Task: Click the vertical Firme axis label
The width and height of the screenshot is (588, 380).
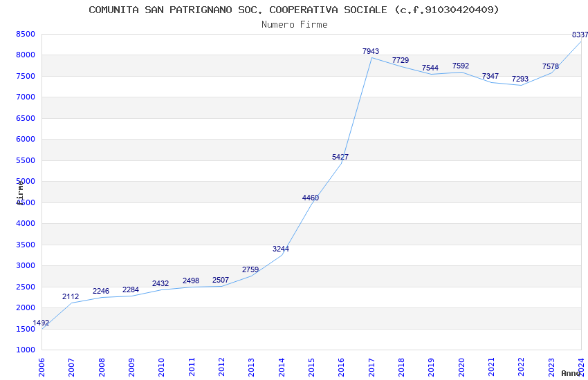Action: point(20,193)
